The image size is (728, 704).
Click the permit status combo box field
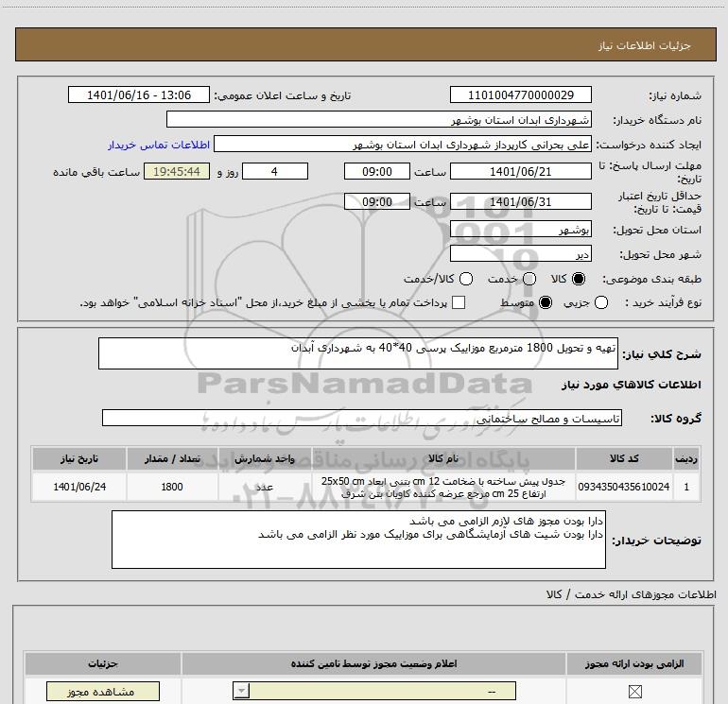[x=374, y=691]
